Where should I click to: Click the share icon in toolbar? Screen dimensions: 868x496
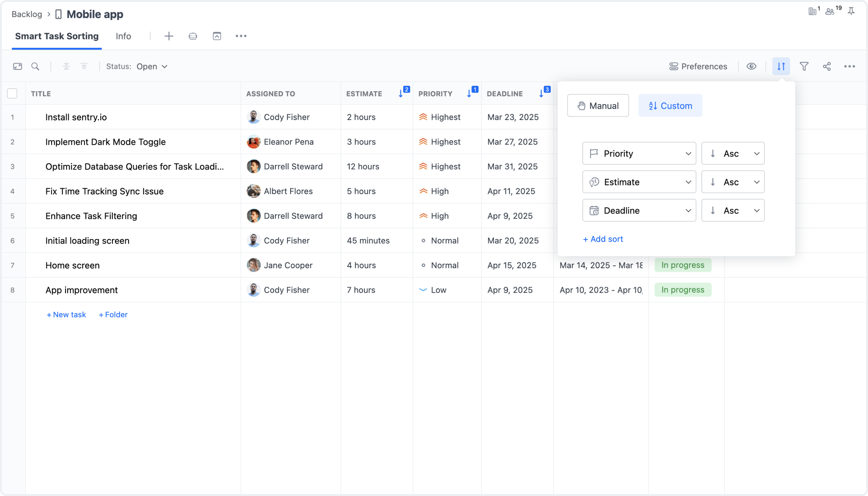827,66
